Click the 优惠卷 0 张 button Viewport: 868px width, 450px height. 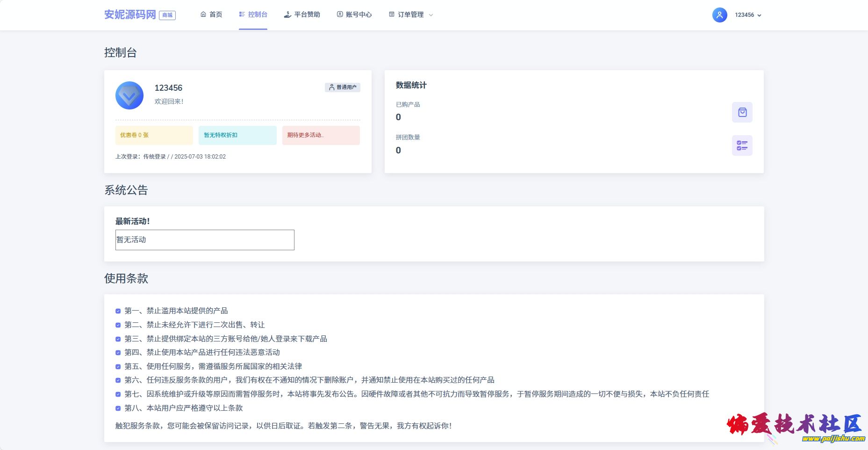coord(154,135)
